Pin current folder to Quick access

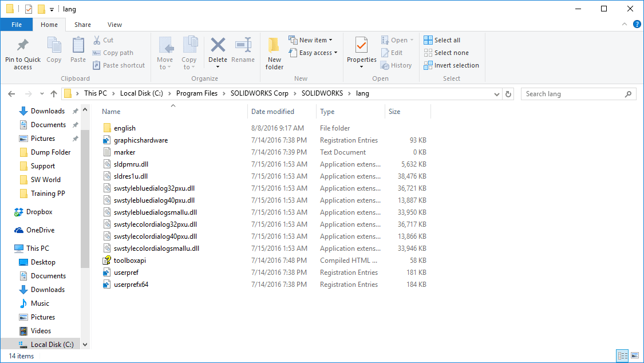tap(22, 52)
